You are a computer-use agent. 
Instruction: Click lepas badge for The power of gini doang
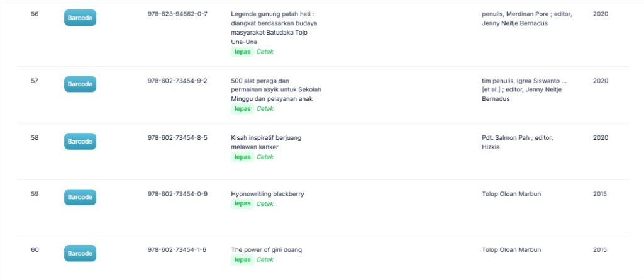point(242,260)
